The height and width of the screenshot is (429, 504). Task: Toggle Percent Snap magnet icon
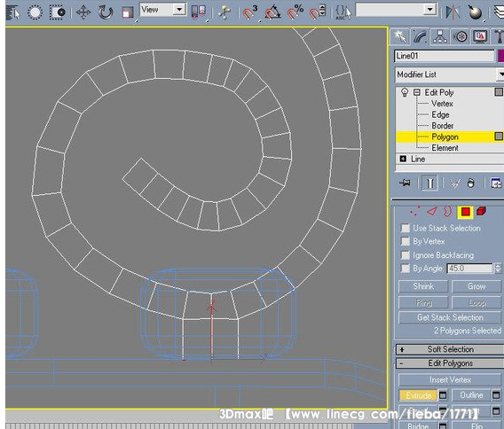[295, 12]
